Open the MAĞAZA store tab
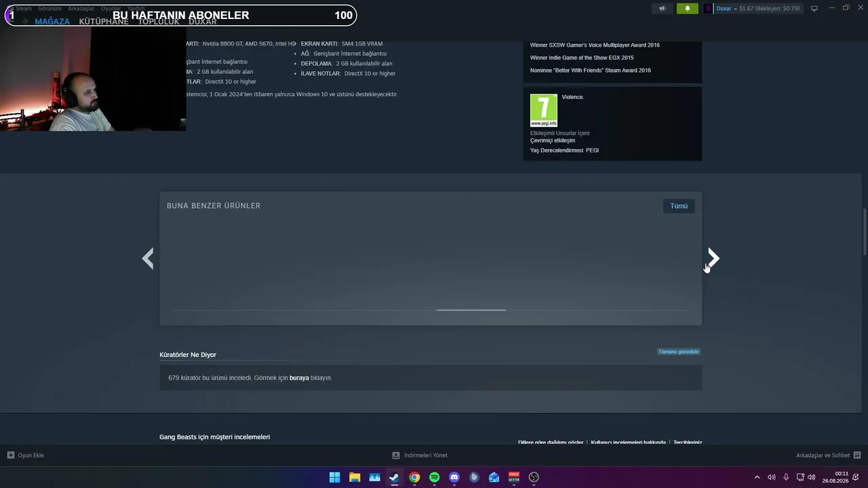 (x=52, y=22)
